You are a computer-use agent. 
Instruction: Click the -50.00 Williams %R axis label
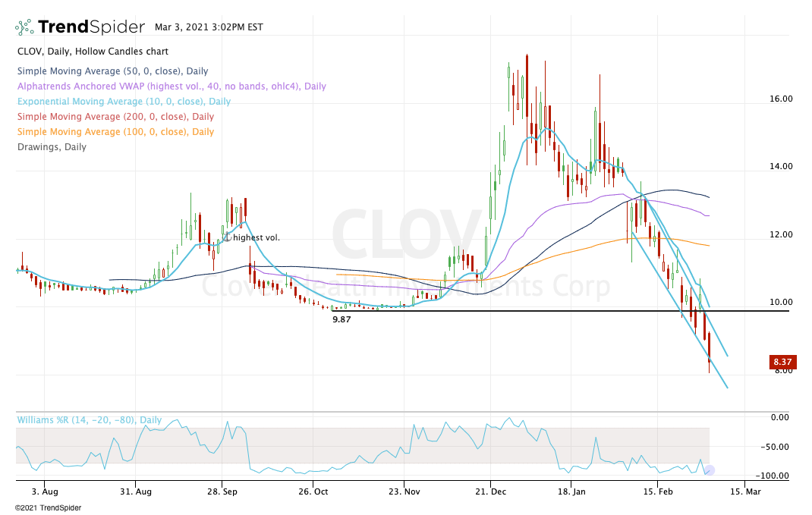(x=775, y=447)
